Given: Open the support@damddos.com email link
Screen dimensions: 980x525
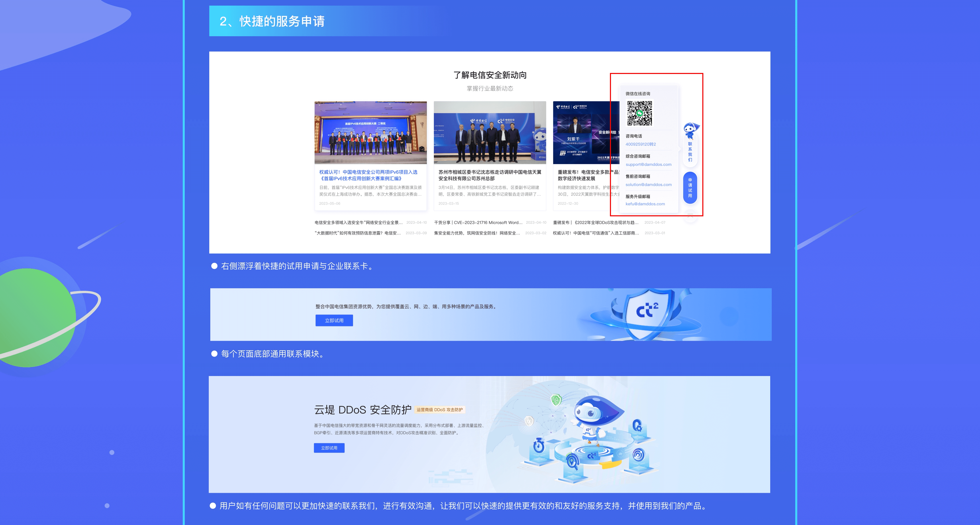Looking at the screenshot, I should 648,164.
